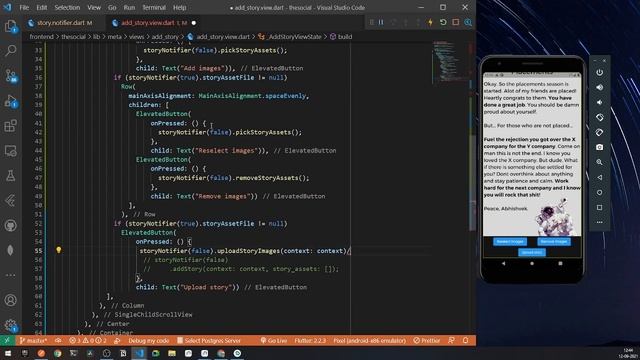Open the Search view in activity bar
The width and height of the screenshot is (640, 360).
pos(11,51)
